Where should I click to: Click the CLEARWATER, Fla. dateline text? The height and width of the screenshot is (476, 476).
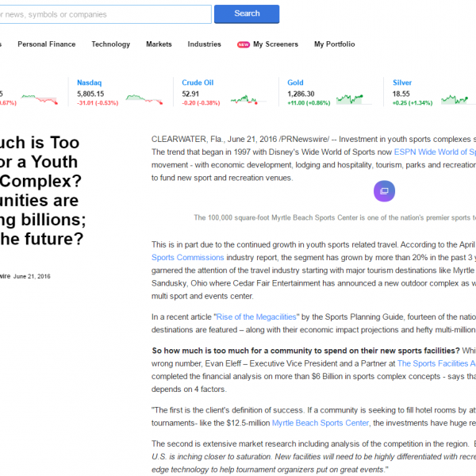187,139
